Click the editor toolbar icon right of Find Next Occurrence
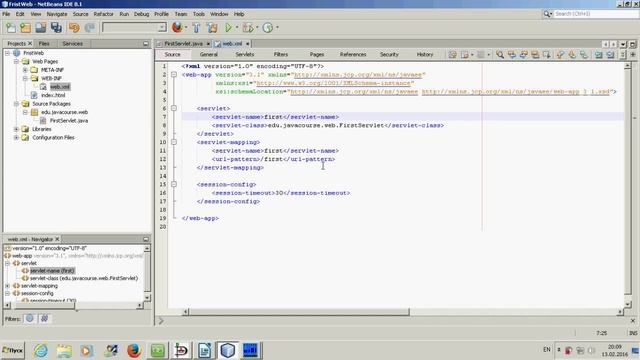Image resolution: width=640 pixels, height=360 pixels. pos(535,54)
